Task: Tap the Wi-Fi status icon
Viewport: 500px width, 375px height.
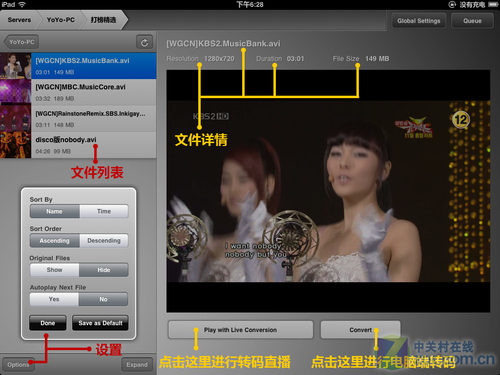Action: [22, 4]
